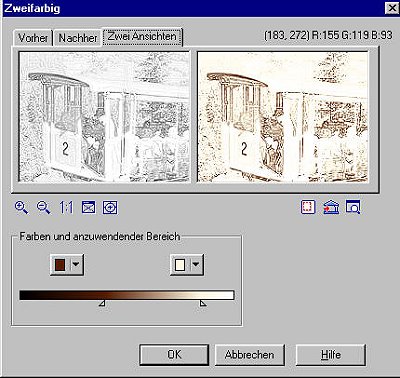Viewport: 400px width, 378px height.
Task: Click the circular arrows view icon
Action: point(110,207)
